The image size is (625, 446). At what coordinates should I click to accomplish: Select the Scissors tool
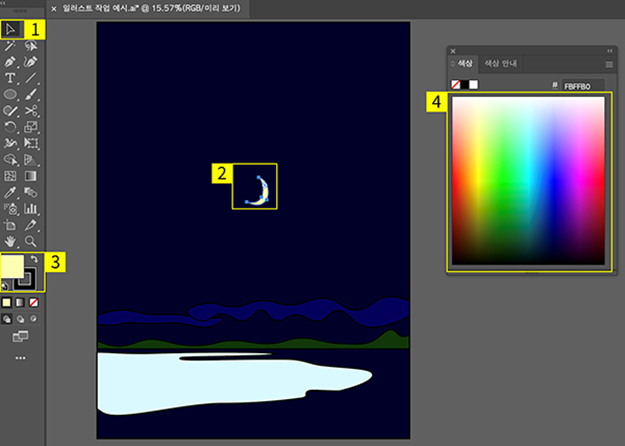(31, 111)
